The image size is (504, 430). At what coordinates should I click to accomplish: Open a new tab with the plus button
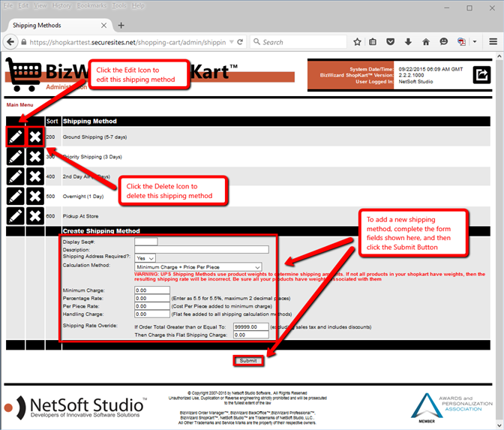121,26
